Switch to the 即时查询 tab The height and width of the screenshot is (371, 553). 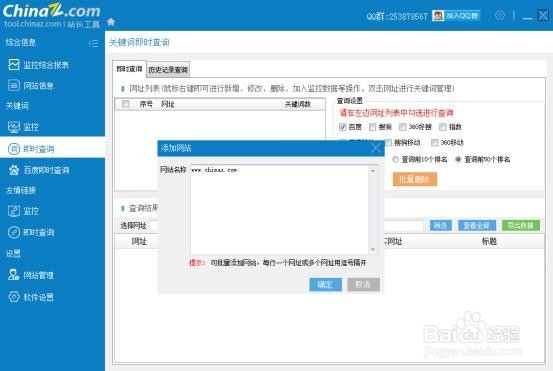coord(129,69)
